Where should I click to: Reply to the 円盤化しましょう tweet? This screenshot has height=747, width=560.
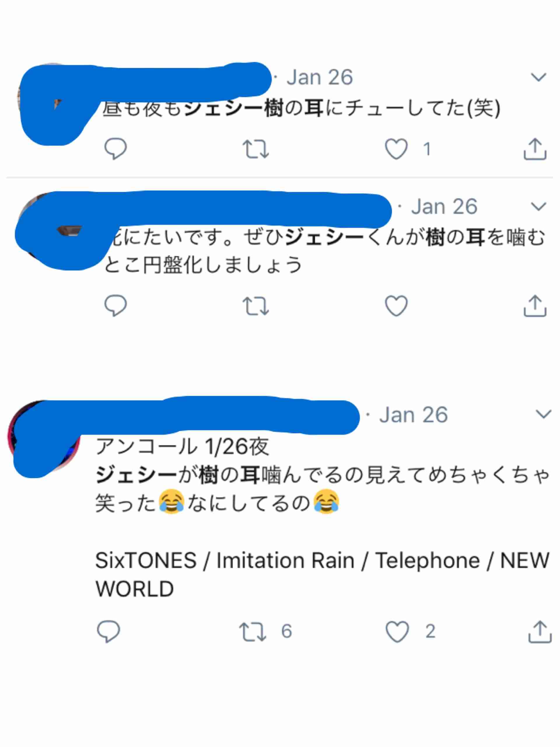(116, 306)
